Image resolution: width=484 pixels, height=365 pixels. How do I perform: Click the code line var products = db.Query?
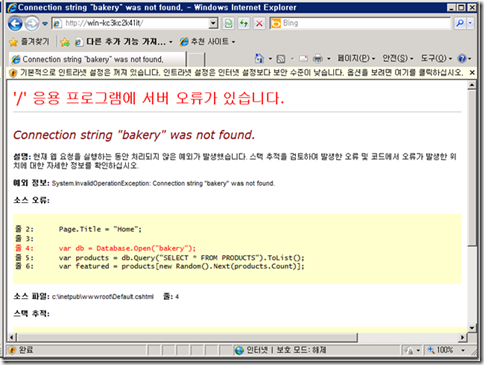(181, 258)
